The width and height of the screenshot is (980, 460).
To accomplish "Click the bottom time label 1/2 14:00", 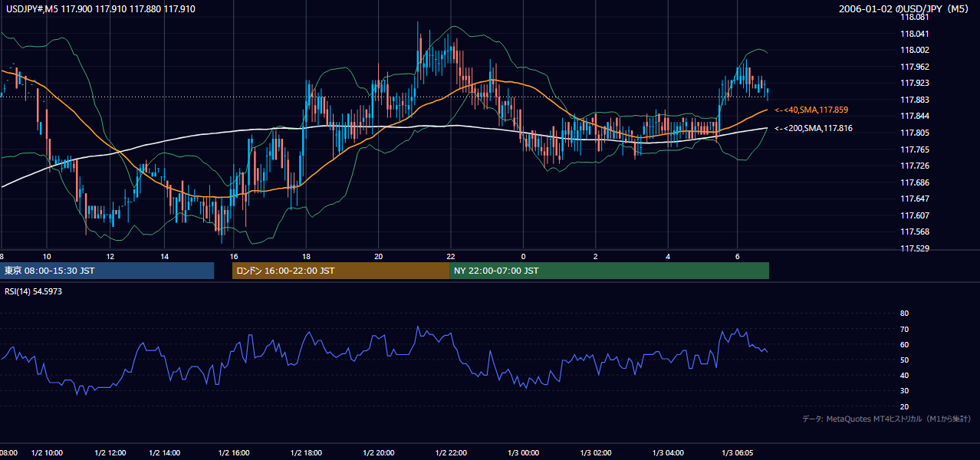I will click(163, 453).
